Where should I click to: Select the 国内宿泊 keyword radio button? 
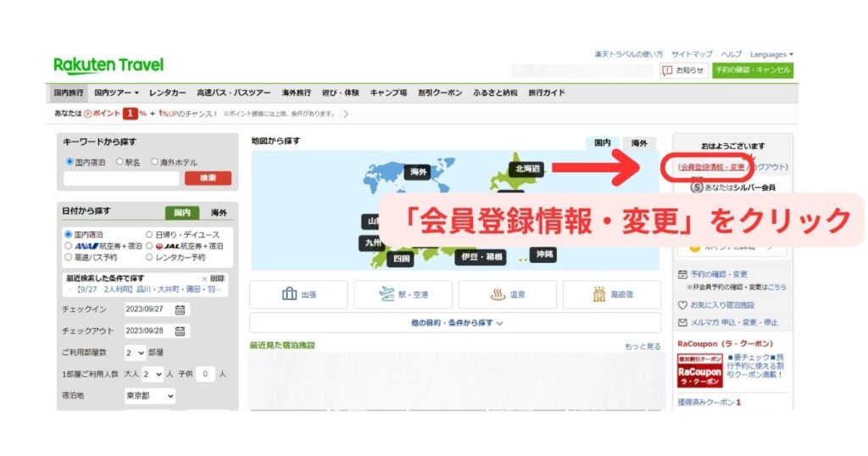point(70,162)
